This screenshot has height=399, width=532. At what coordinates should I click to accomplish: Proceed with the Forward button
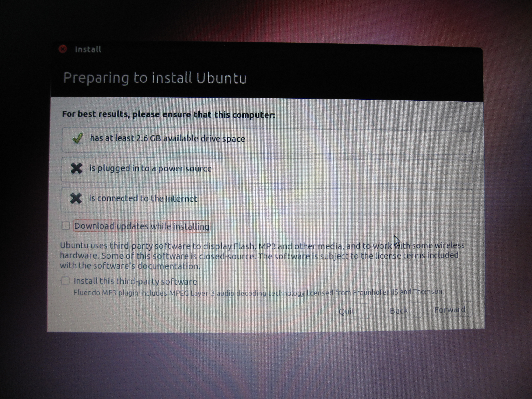(x=450, y=310)
